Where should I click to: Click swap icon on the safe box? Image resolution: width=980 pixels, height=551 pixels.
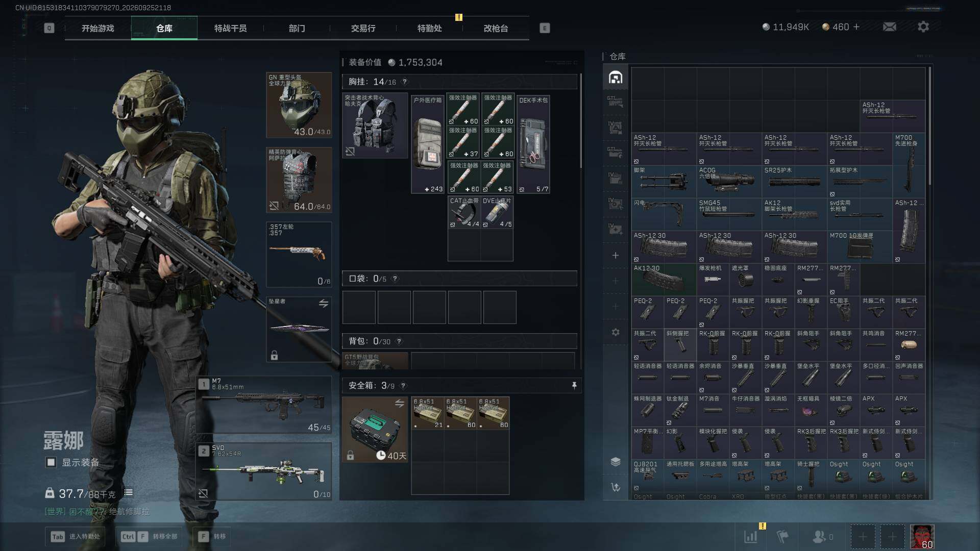400,404
